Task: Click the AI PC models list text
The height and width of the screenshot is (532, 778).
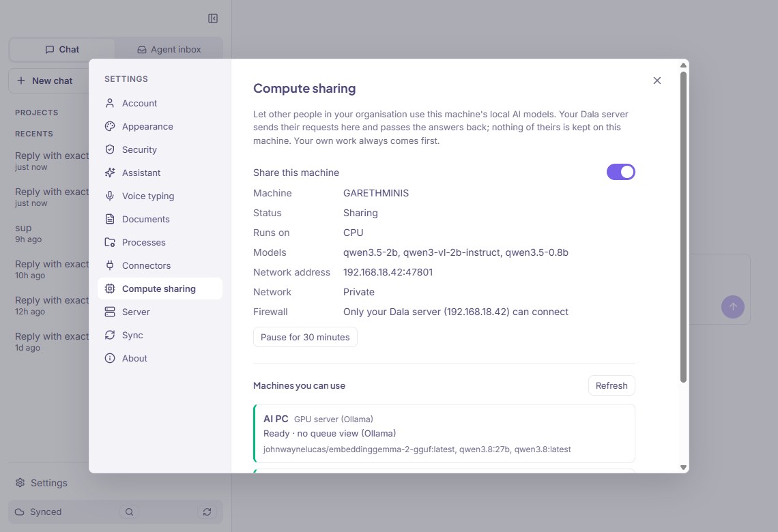Action: pyautogui.click(x=417, y=449)
